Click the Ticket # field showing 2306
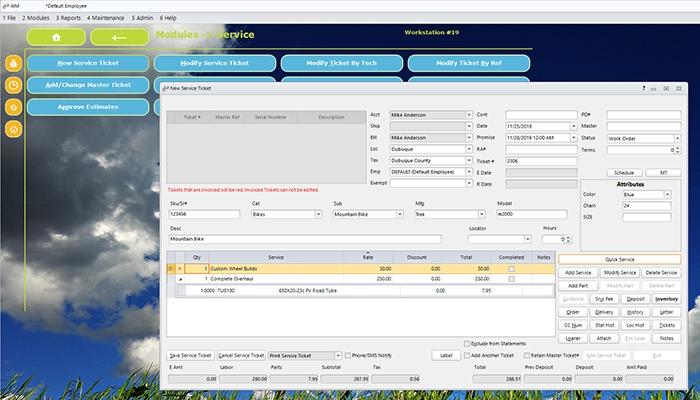700x400 pixels. [x=542, y=161]
